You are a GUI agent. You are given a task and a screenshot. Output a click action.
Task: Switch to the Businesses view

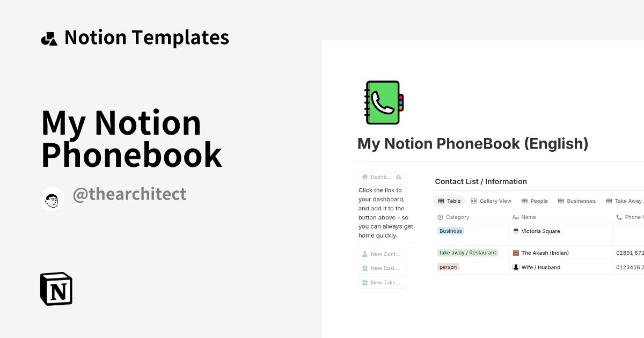pos(576,201)
